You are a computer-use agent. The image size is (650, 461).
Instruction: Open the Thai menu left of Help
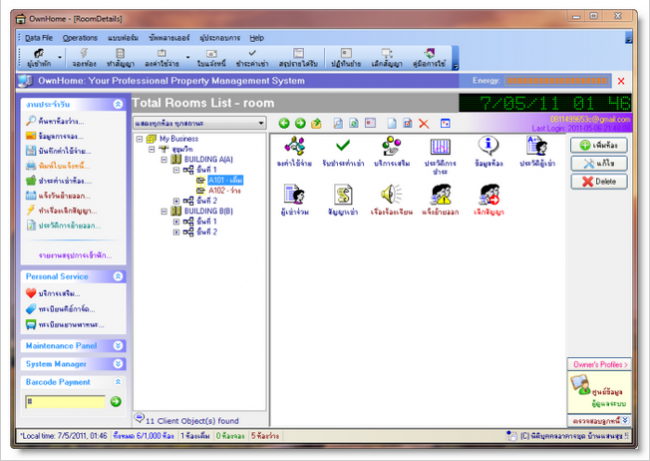(220, 38)
